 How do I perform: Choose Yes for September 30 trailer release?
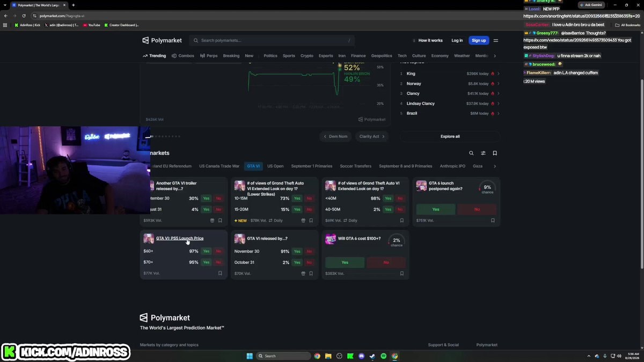[206, 198]
